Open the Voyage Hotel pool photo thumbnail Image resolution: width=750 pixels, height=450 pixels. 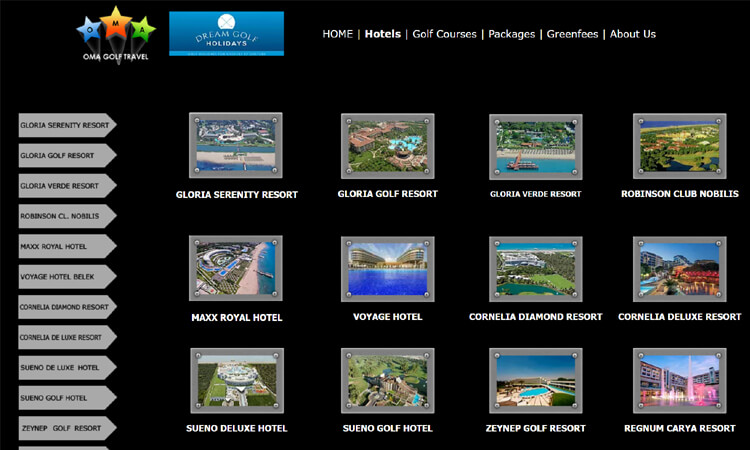tap(387, 269)
